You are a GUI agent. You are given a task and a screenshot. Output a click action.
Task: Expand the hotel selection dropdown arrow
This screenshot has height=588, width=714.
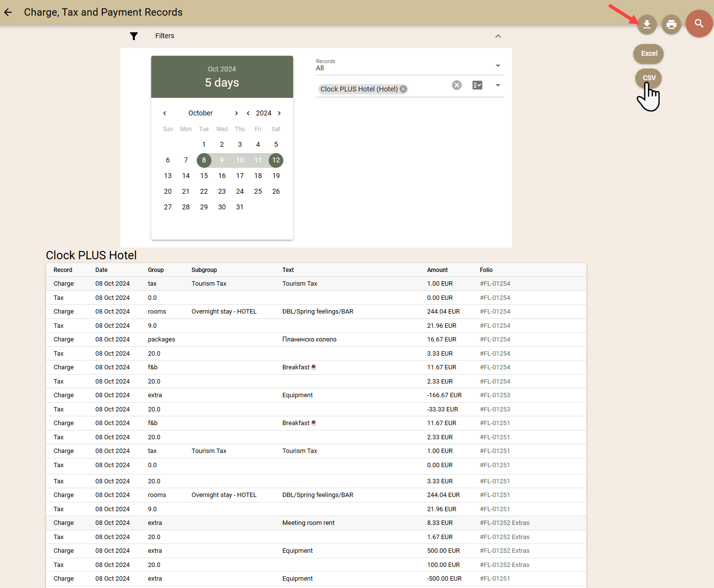tap(498, 85)
